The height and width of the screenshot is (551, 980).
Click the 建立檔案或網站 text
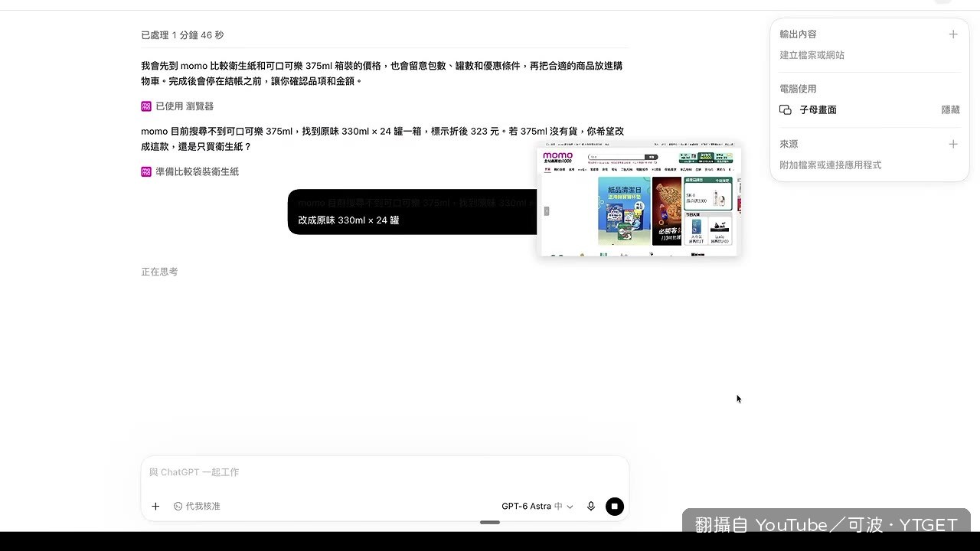point(812,55)
